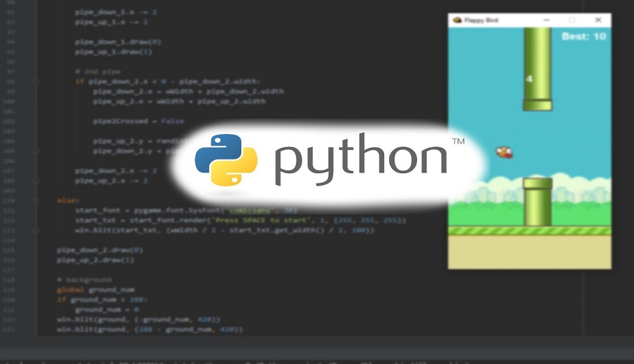Click the Flappy Bird window title icon

457,20
